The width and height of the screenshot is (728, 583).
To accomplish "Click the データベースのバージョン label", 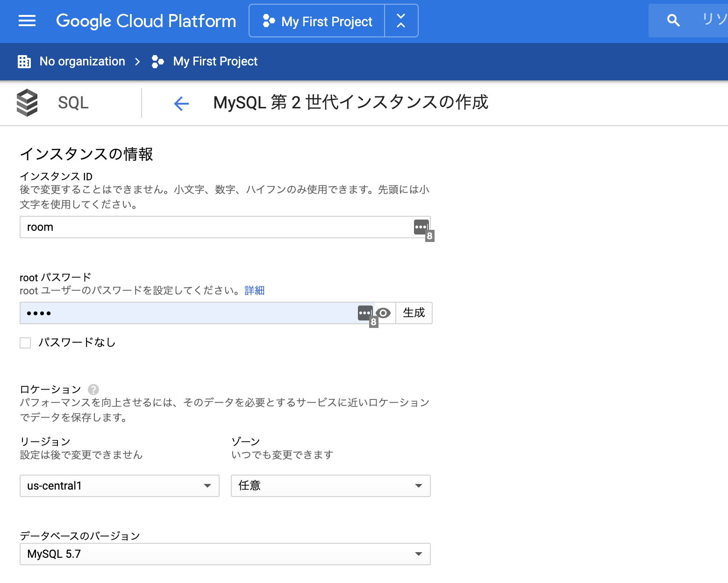I will [x=80, y=536].
